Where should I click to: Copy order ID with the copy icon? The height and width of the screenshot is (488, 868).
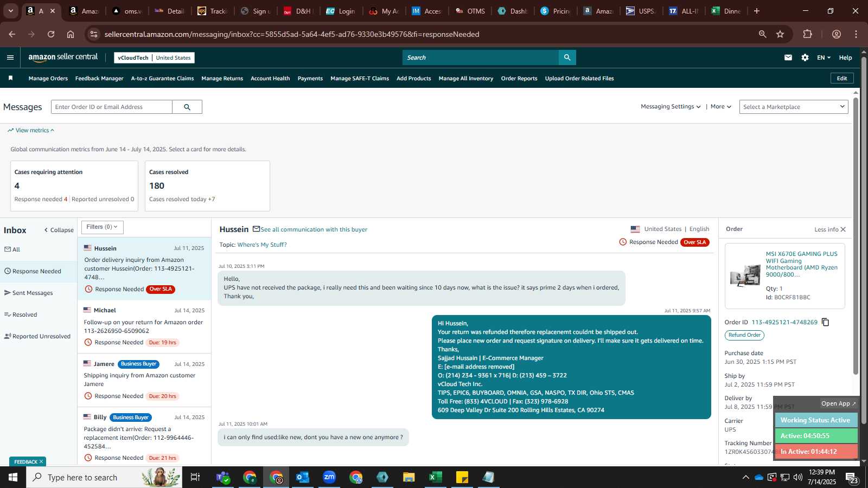(x=826, y=322)
